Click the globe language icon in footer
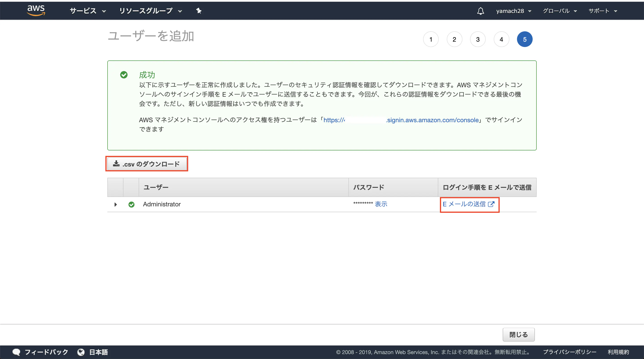Screen dimensions: 644x359 coord(81,352)
